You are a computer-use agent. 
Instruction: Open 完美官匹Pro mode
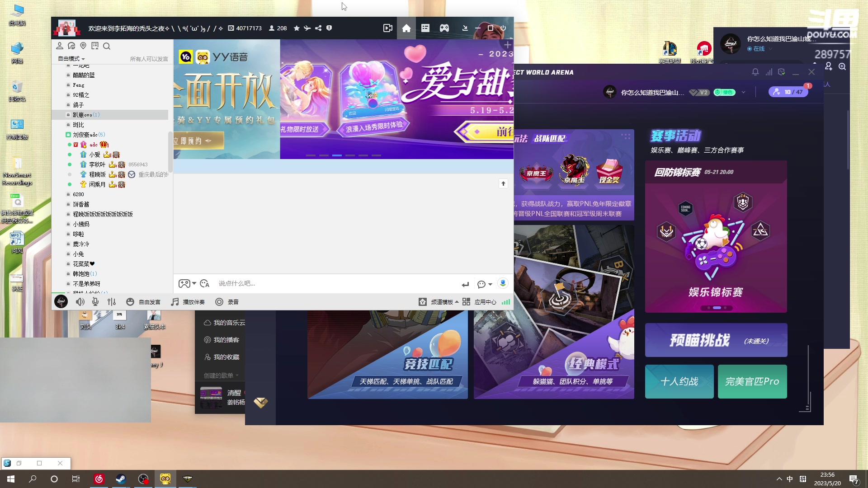752,381
